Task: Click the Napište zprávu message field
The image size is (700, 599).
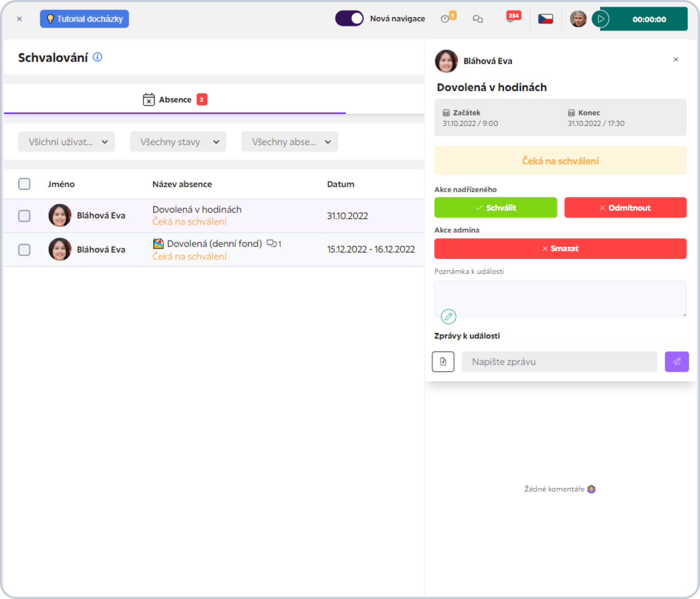Action: tap(559, 362)
